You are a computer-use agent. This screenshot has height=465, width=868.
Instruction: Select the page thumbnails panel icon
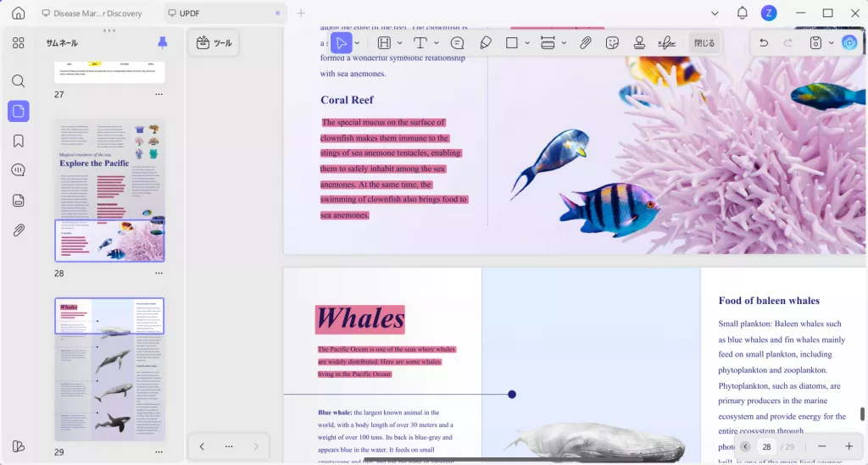19,111
